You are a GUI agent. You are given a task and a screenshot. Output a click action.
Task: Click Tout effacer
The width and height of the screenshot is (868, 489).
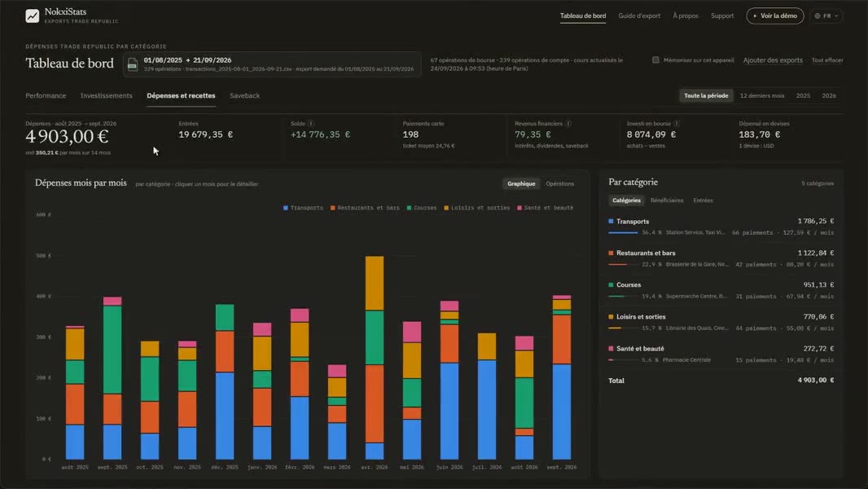pos(827,59)
